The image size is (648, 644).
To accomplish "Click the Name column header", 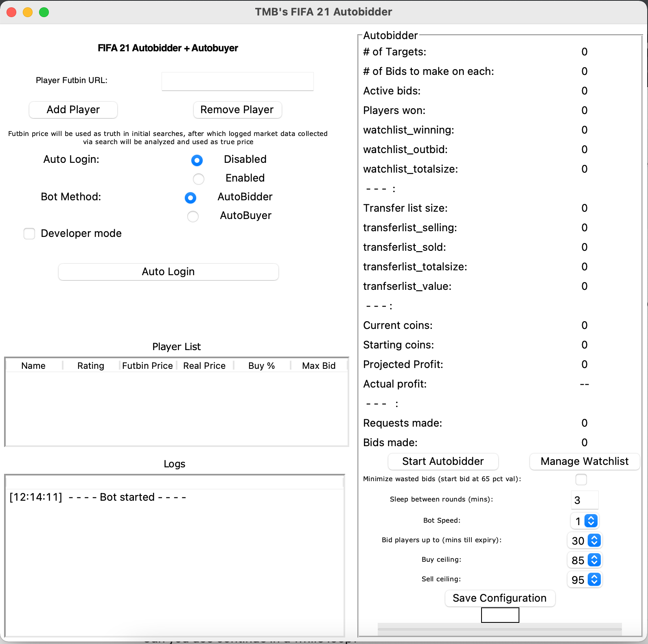I will pos(34,366).
